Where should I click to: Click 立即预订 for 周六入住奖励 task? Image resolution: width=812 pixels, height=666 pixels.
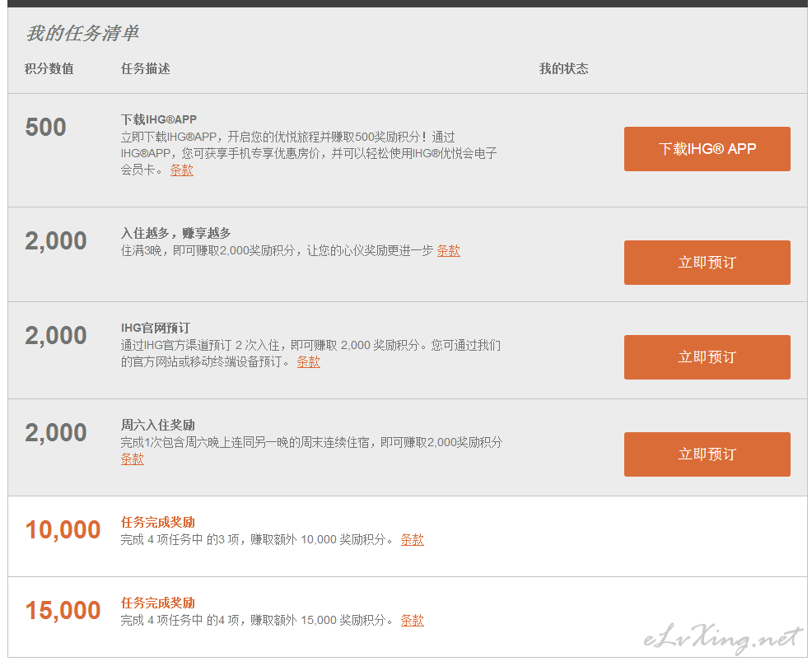(707, 454)
